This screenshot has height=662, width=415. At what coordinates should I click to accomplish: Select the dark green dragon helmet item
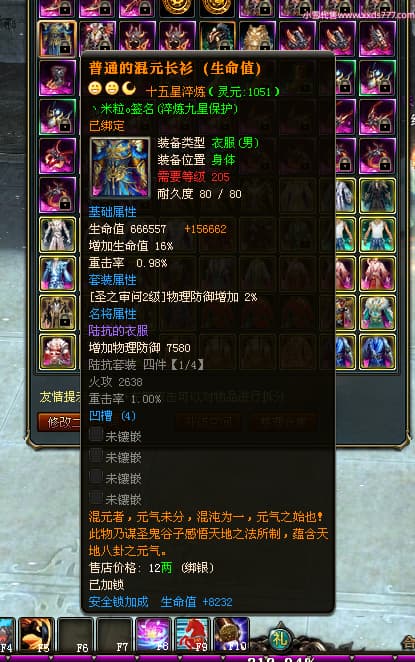(x=217, y=38)
